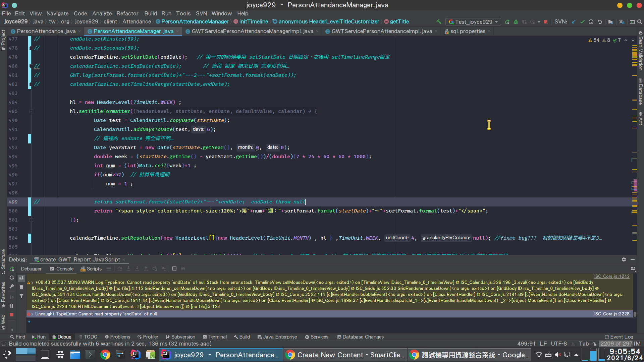Click the Translate icon in toolbar

point(622,22)
